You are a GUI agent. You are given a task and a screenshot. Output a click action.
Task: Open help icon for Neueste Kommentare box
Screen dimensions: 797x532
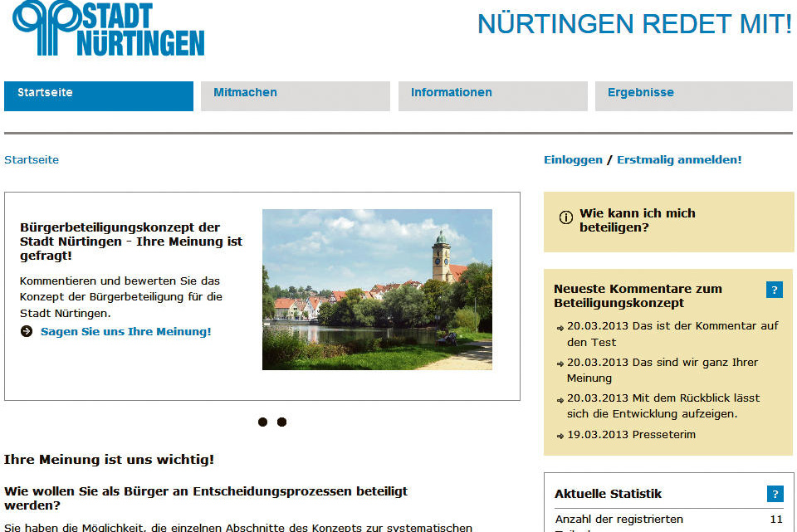(775, 290)
